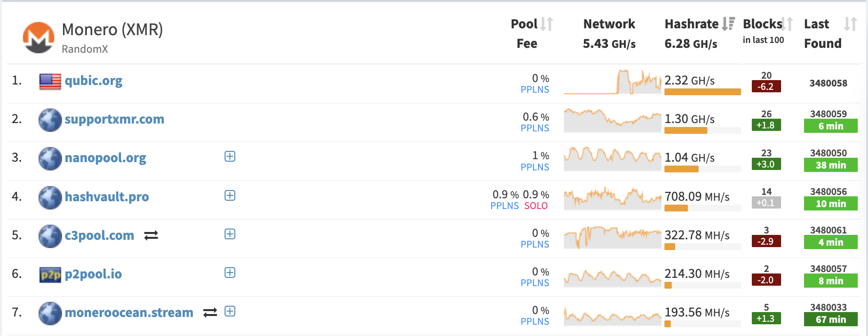
Task: Toggle sort direction on Last Found column
Action: 851,23
